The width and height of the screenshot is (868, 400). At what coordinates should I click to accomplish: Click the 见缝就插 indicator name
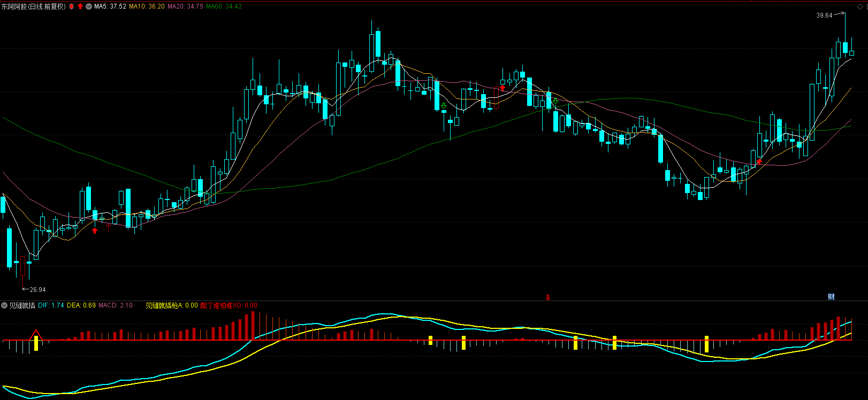coord(22,305)
